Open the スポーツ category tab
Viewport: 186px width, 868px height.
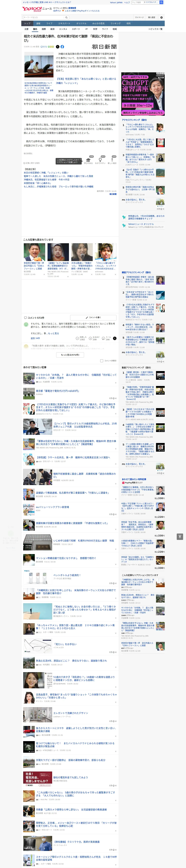pyautogui.click(x=76, y=29)
